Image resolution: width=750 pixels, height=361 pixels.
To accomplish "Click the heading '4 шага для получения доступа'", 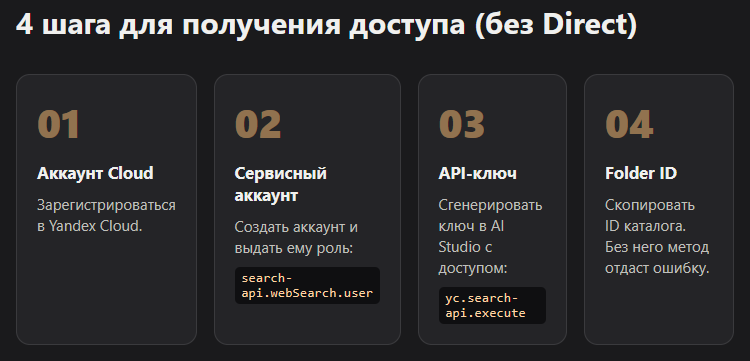I will [326, 25].
